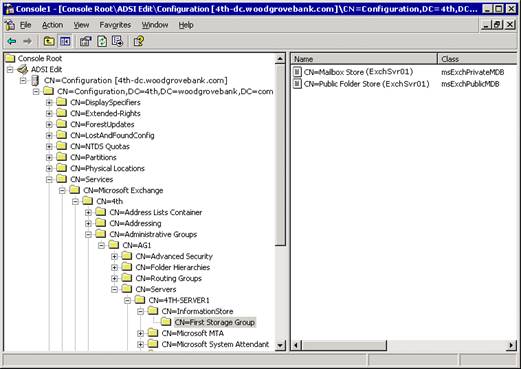Expand CN=Microsoft MTA node
The image size is (521, 369).
coord(140,334)
